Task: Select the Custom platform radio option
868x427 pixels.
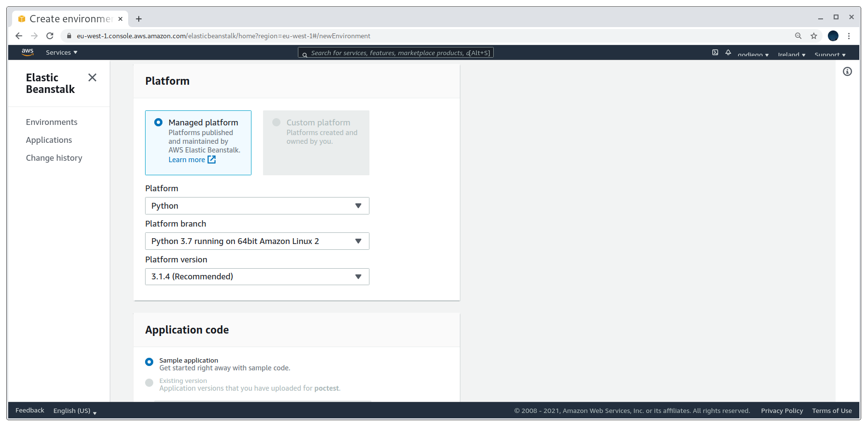Action: click(276, 122)
